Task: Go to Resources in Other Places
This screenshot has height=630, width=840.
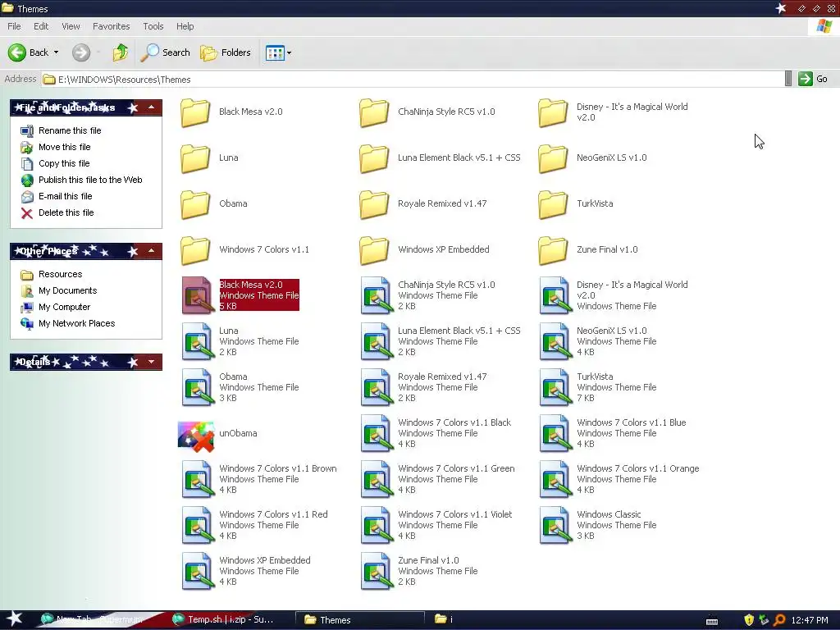Action: point(60,274)
